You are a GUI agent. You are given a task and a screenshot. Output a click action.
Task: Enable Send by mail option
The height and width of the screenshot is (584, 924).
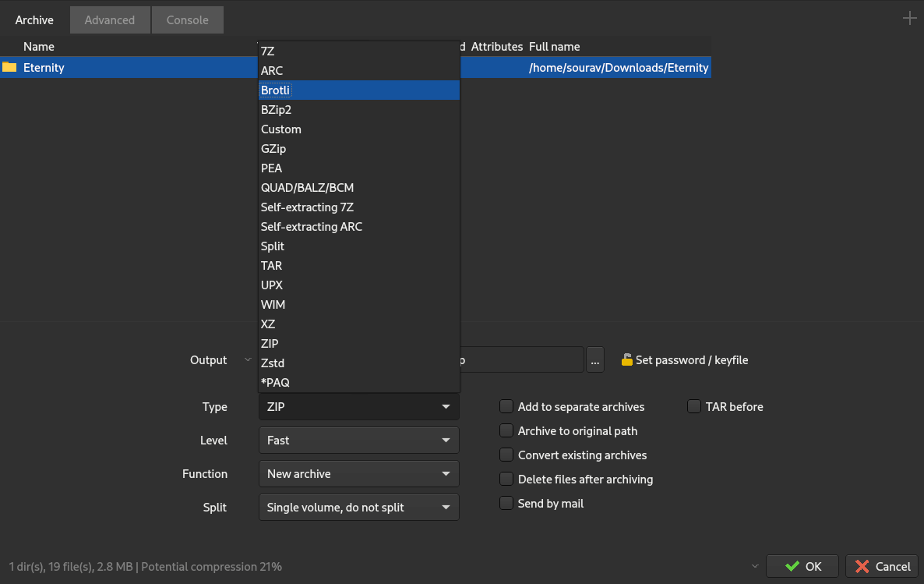[x=506, y=504]
